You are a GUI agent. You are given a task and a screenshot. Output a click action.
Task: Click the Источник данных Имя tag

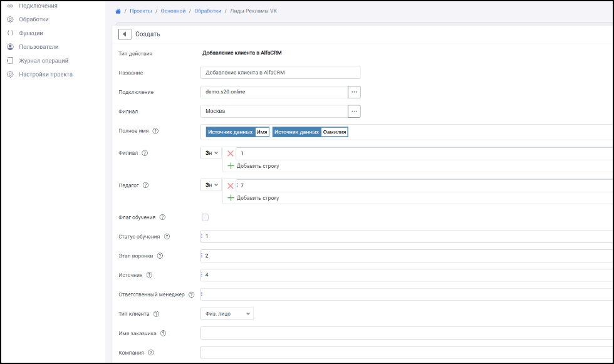coord(237,132)
